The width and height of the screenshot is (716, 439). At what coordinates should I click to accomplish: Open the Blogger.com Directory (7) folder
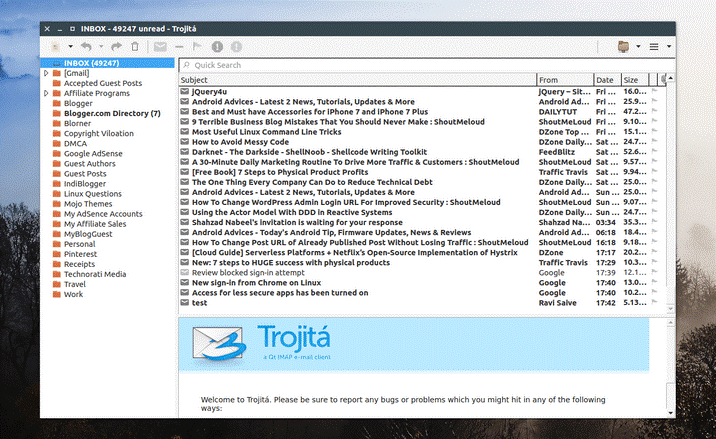click(x=112, y=113)
